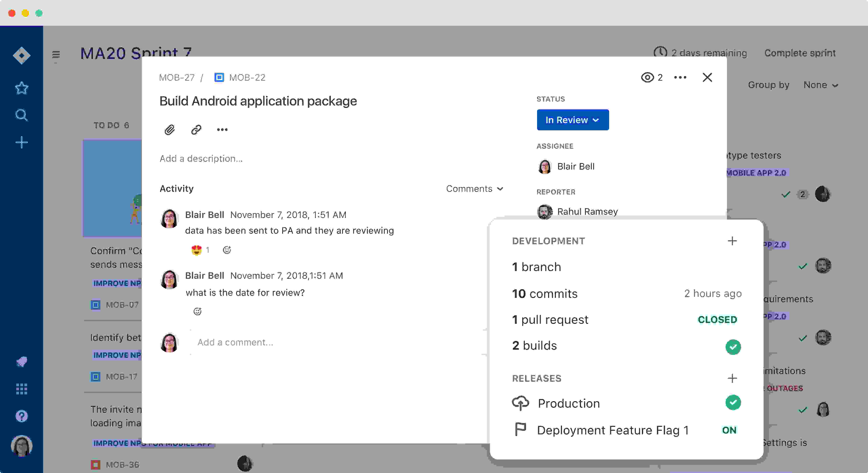Click the create plus icon in sidebar

(22, 142)
